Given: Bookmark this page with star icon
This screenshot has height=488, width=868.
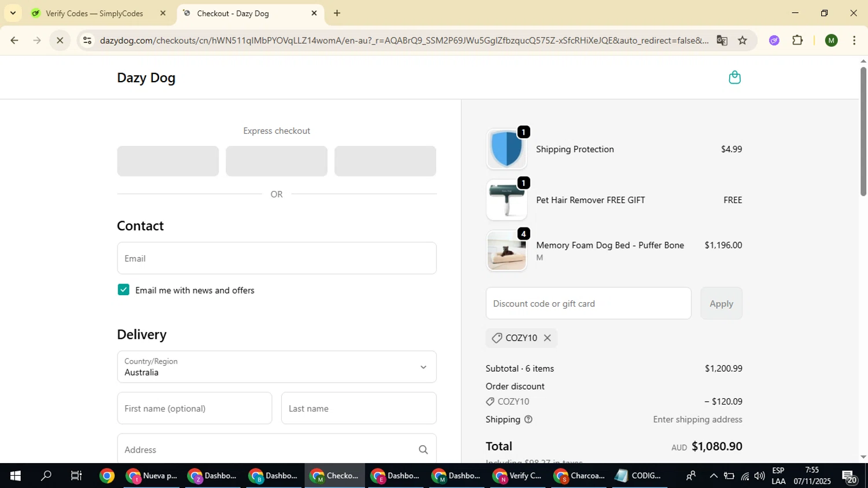Looking at the screenshot, I should [742, 41].
